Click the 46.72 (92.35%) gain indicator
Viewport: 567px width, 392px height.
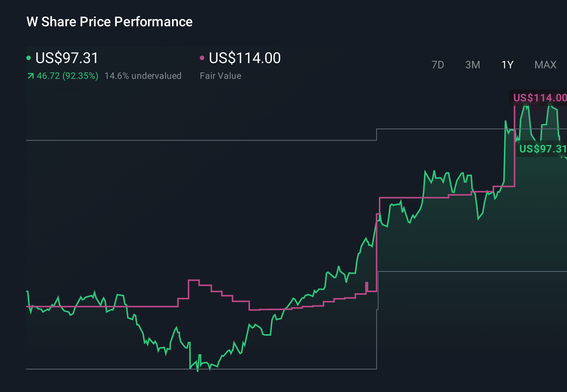[67, 76]
